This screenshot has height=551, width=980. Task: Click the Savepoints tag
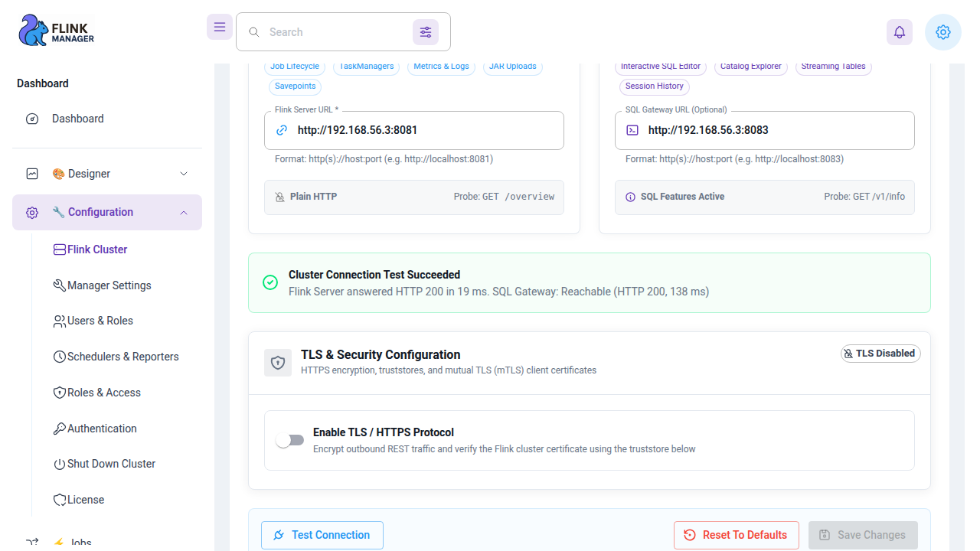pyautogui.click(x=296, y=86)
